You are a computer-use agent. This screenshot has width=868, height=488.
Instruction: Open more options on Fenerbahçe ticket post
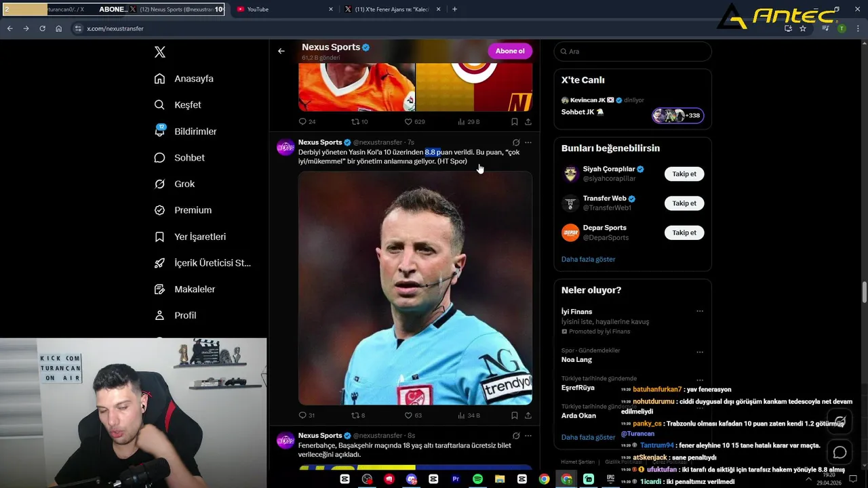(x=528, y=436)
